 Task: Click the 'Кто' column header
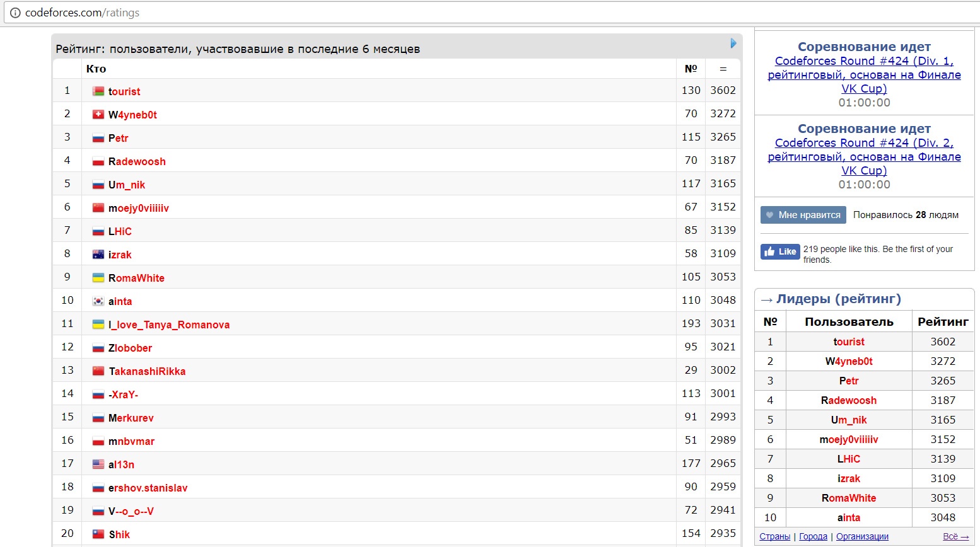(x=96, y=69)
